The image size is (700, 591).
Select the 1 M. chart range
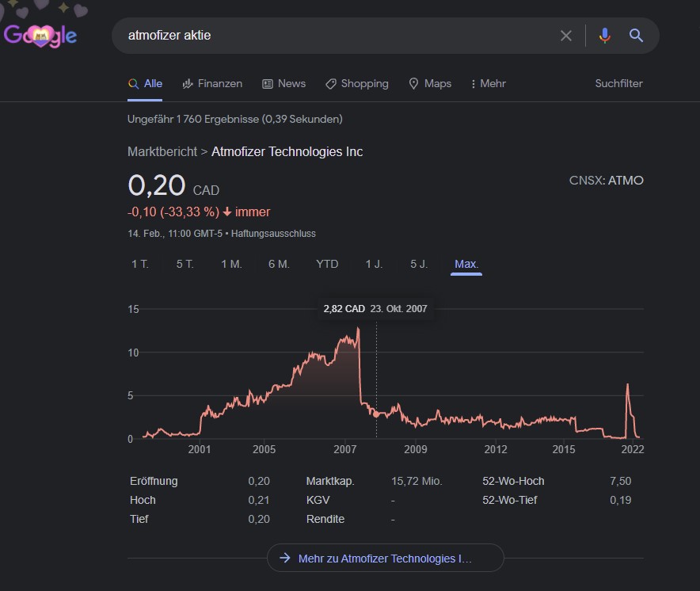(231, 264)
